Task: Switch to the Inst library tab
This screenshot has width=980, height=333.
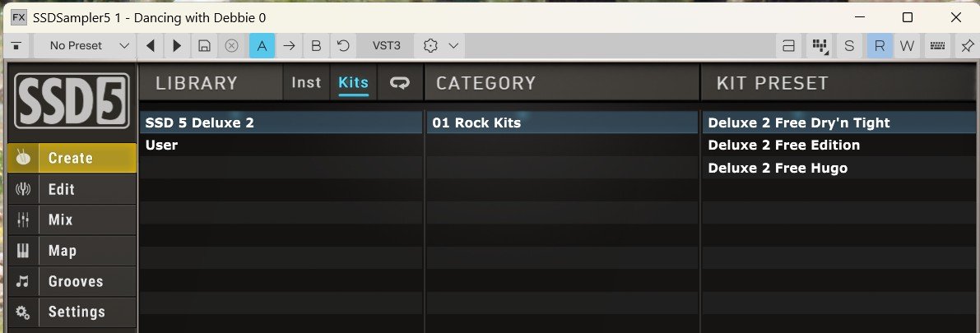Action: (x=306, y=82)
